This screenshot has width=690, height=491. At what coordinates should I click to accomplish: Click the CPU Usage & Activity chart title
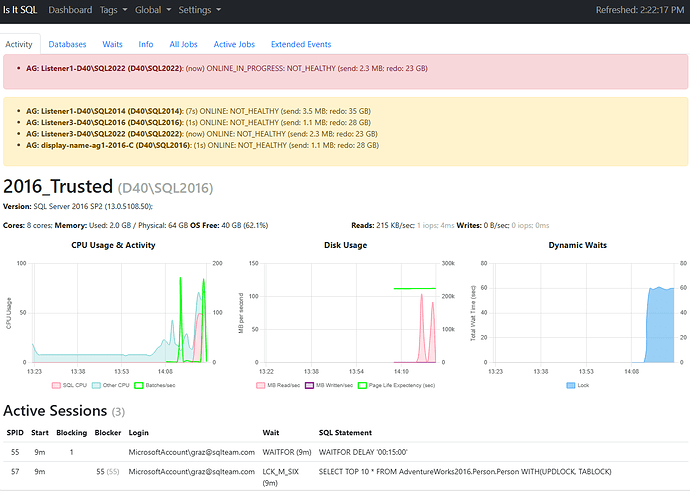pyautogui.click(x=114, y=245)
